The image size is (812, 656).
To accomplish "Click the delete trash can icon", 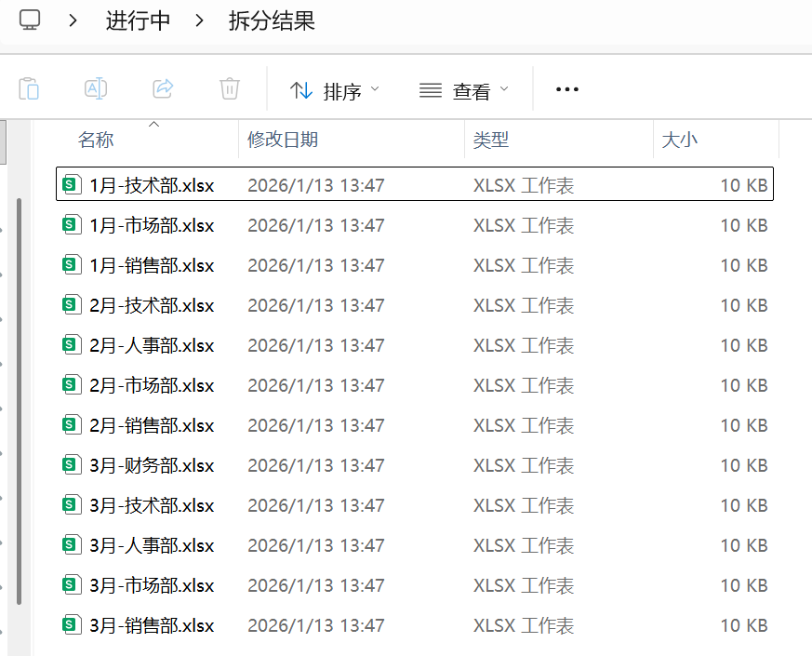I will coord(230,89).
